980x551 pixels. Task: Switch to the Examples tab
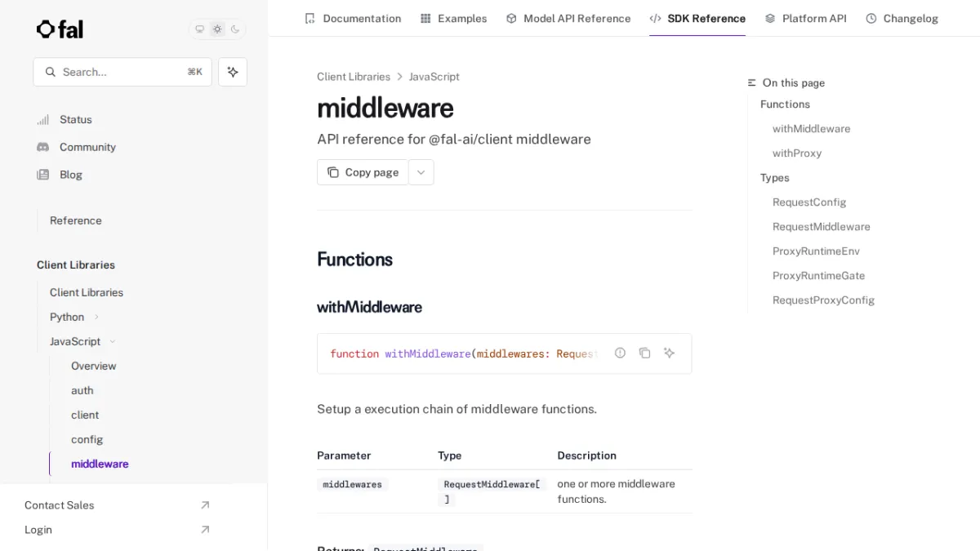coord(453,18)
